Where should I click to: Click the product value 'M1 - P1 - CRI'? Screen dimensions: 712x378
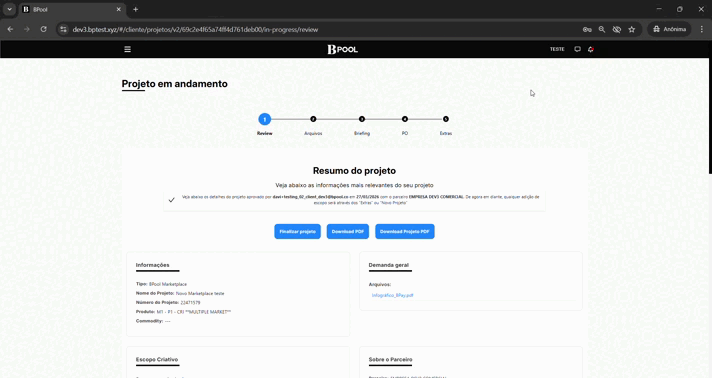click(x=169, y=312)
